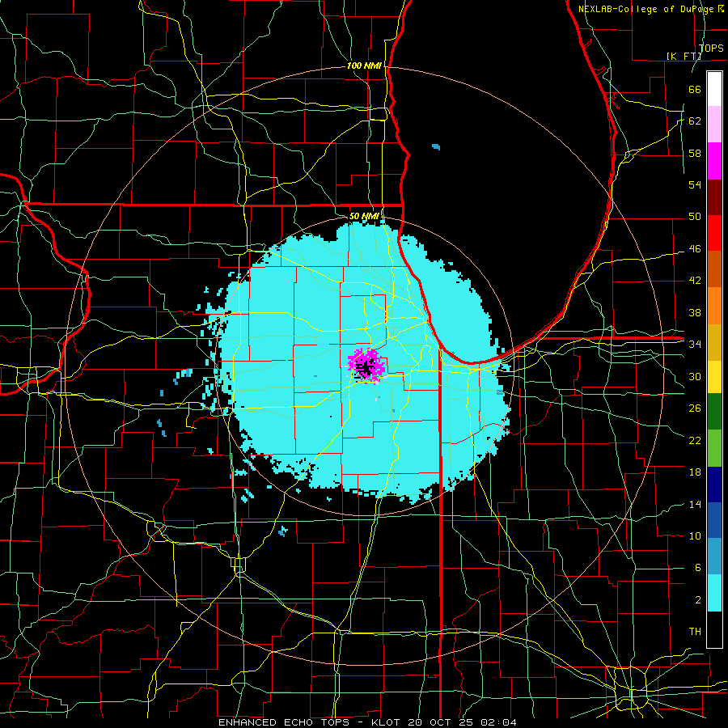Click the magenta echo cluster at radar center
728x728 pixels.
(367, 366)
